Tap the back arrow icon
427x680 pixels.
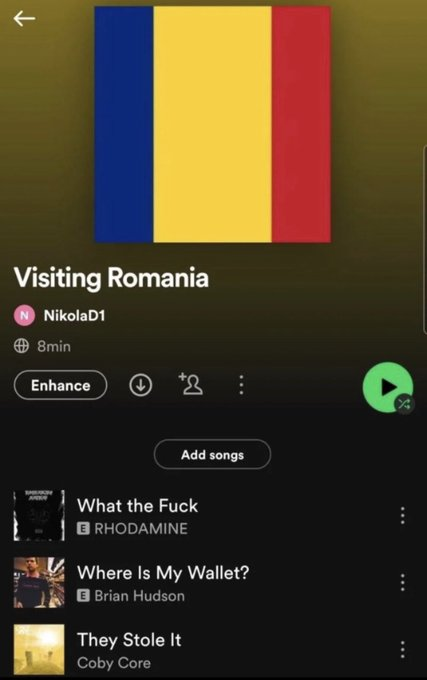pyautogui.click(x=24, y=19)
